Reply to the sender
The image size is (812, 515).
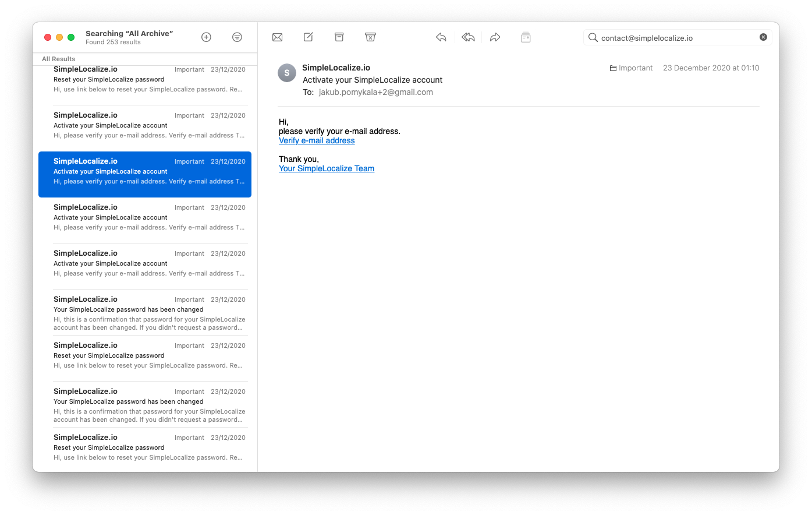(441, 37)
